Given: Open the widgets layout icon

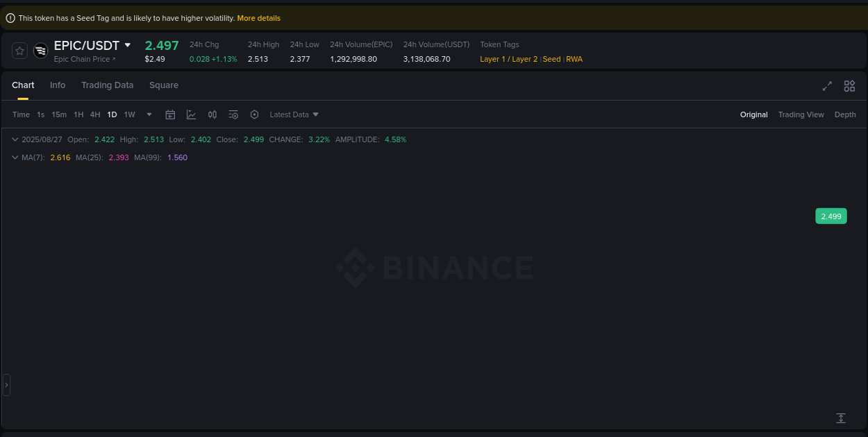Looking at the screenshot, I should (849, 86).
